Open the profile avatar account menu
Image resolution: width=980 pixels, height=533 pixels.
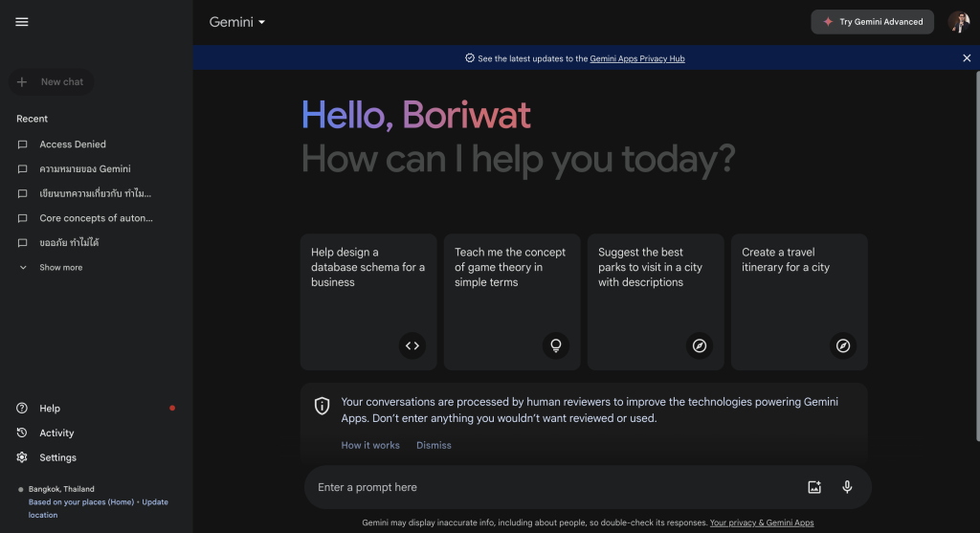pos(958,22)
